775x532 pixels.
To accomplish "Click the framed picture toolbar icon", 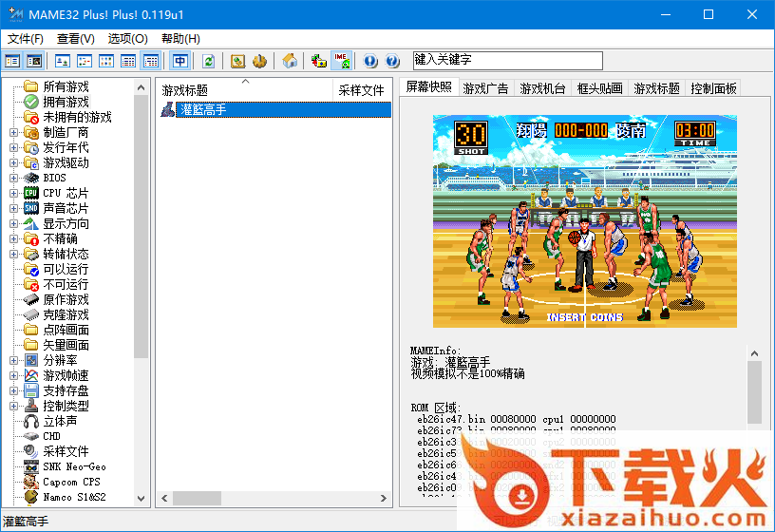I will click(237, 62).
